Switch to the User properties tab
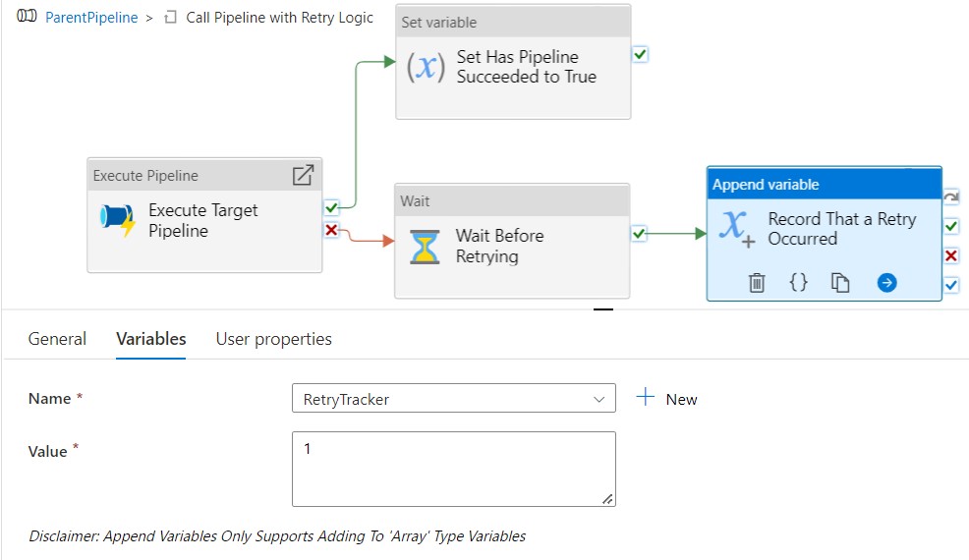Screen dimensions: 969x560 tap(274, 339)
